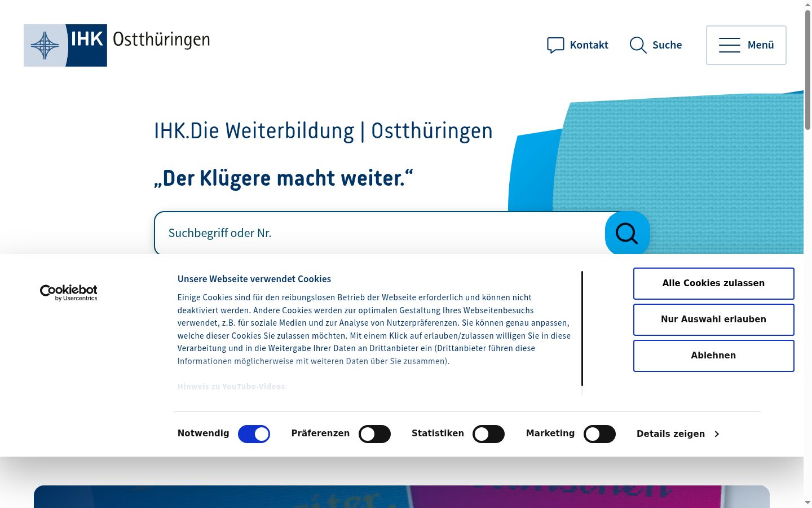Click heading IHK.Die Weiterbildung | Ostthüringen
The width and height of the screenshot is (812, 508).
click(x=323, y=131)
